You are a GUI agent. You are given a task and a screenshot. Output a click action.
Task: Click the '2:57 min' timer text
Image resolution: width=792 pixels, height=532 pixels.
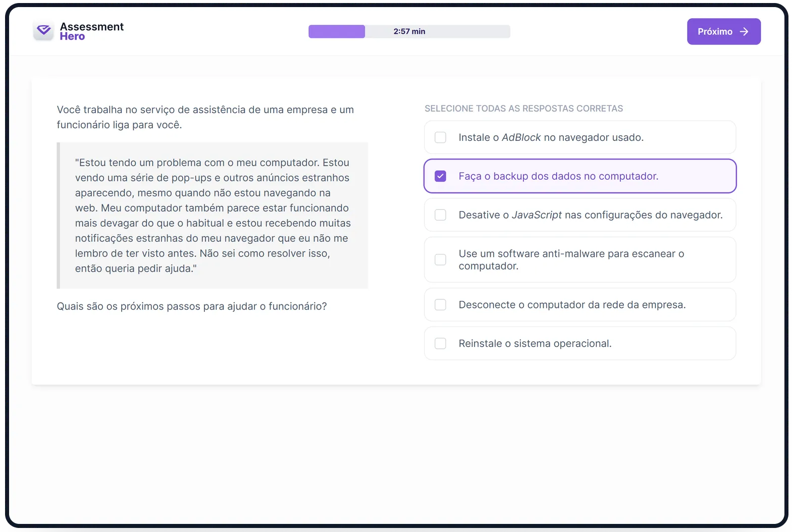[x=409, y=31]
